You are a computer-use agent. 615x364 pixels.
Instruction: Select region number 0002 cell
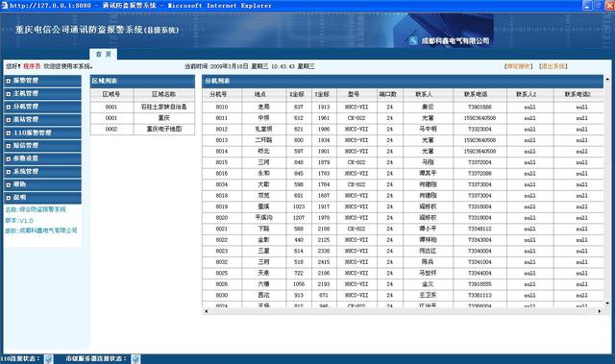pyautogui.click(x=111, y=129)
